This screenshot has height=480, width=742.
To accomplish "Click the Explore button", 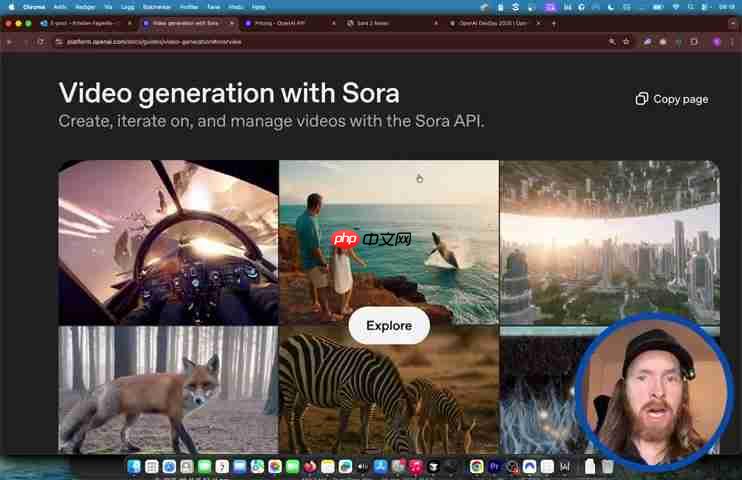I will tap(389, 326).
